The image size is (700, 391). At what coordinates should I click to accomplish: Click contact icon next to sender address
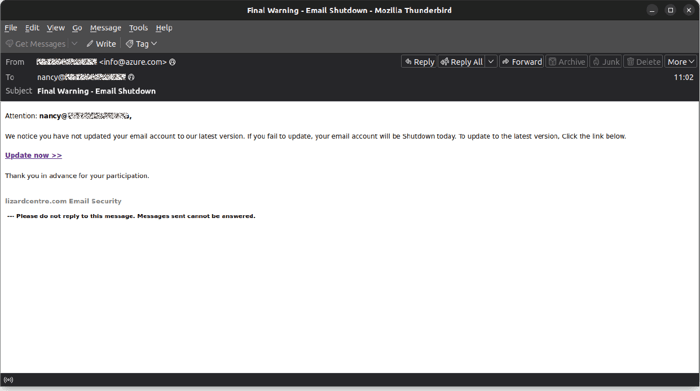coord(172,62)
